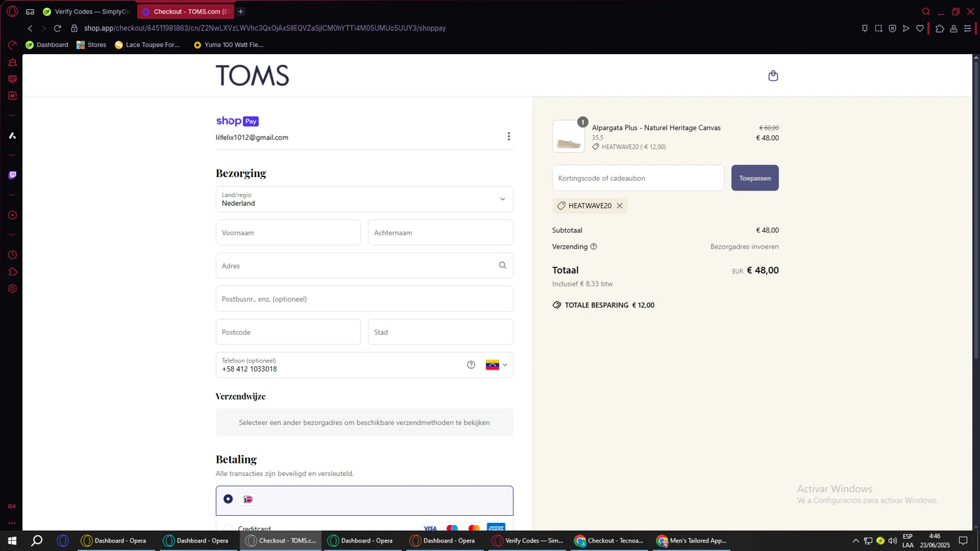
Task: Open shopping bag cart icon
Action: pos(773,76)
